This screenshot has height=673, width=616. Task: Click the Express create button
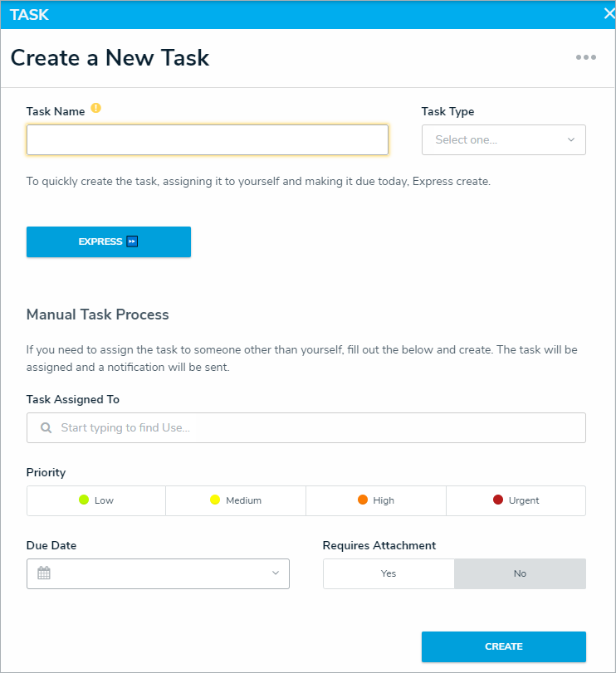(x=109, y=241)
